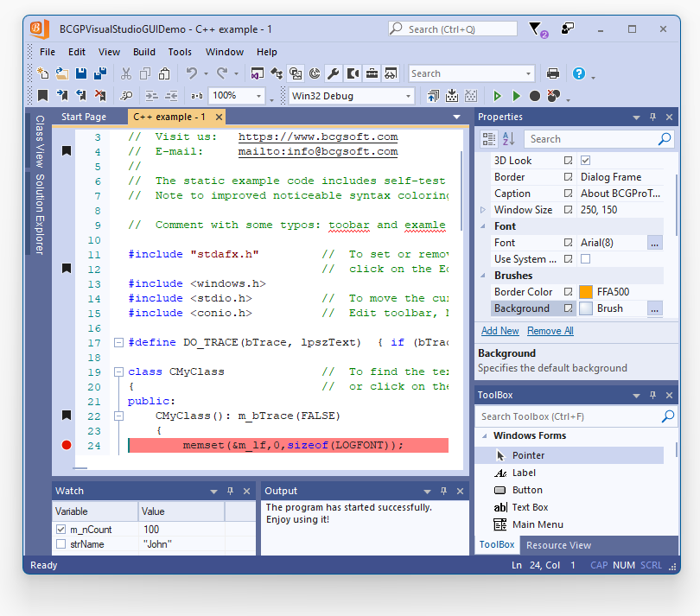Click the Print icon in toolbar
Image resolution: width=700 pixels, height=616 pixels.
click(553, 73)
